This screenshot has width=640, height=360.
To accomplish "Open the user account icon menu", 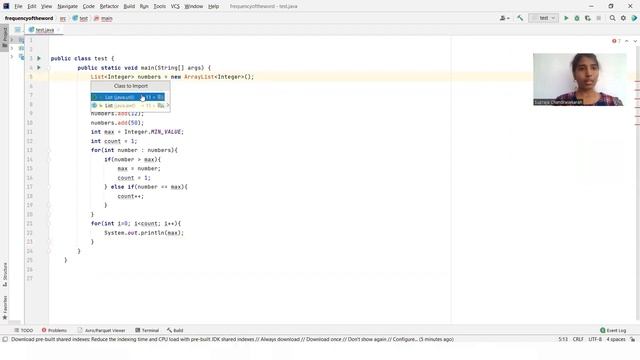I will coord(504,18).
